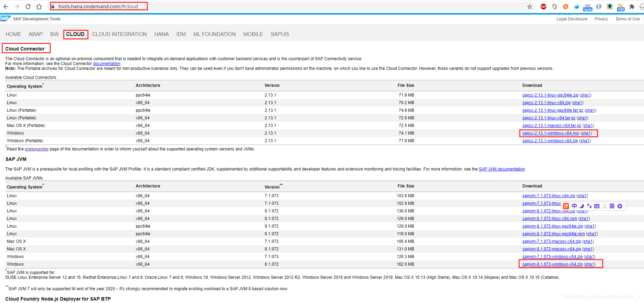Click the Cloud Connector section heading
This screenshot has height=303, width=644.
pyautogui.click(x=25, y=49)
